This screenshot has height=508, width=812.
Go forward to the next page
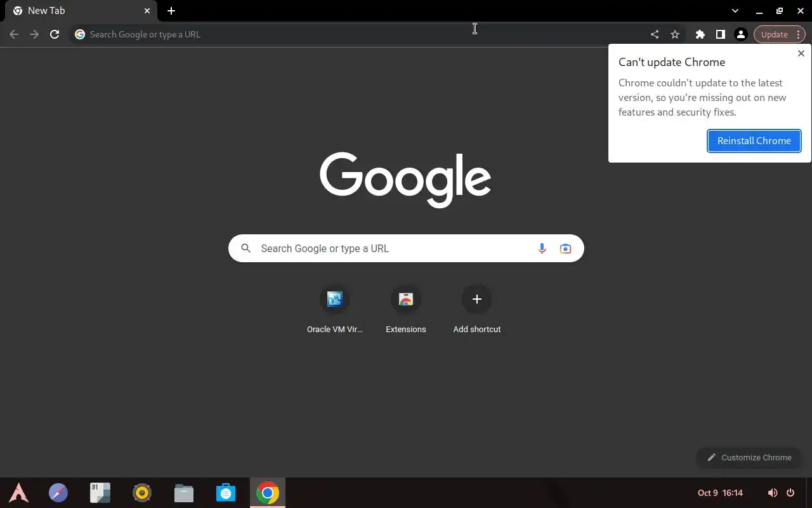tap(34, 34)
